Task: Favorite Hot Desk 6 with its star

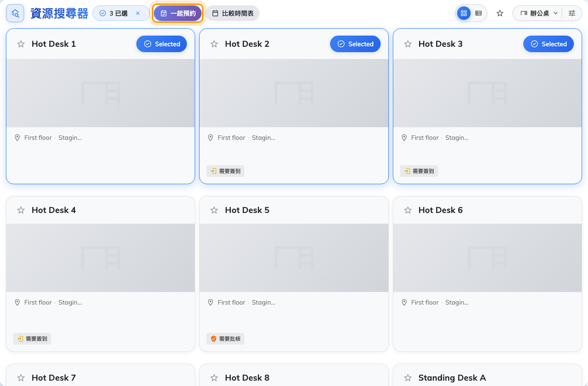Action: (x=408, y=210)
